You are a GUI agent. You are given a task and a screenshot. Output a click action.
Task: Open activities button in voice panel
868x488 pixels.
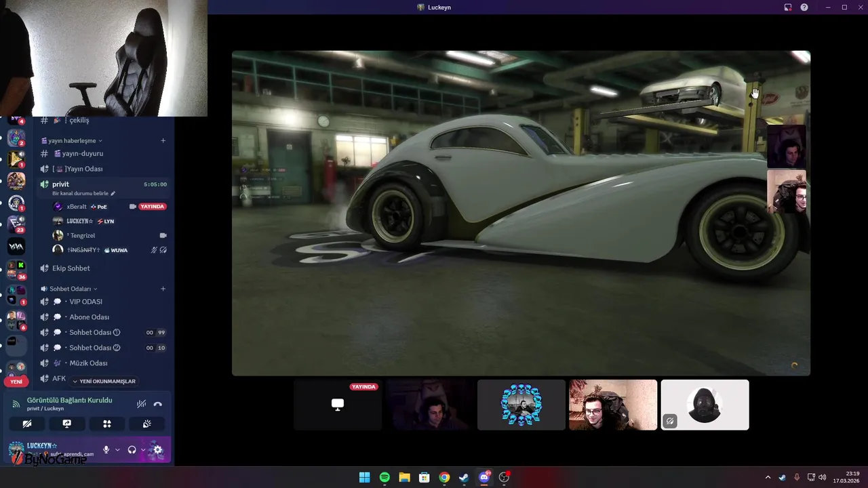[106, 424]
